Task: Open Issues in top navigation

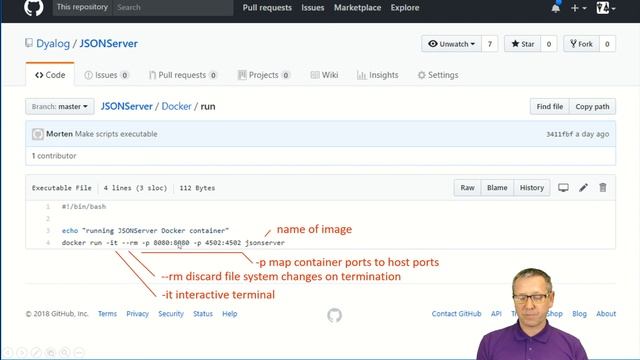Action: (x=313, y=8)
